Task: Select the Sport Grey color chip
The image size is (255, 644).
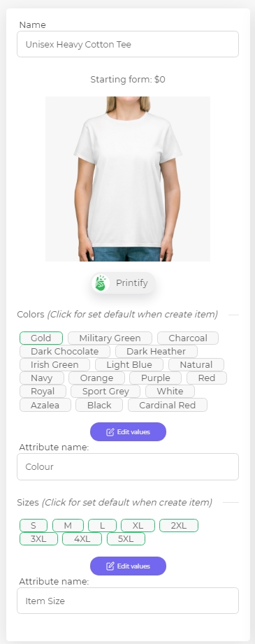Action: 105,391
